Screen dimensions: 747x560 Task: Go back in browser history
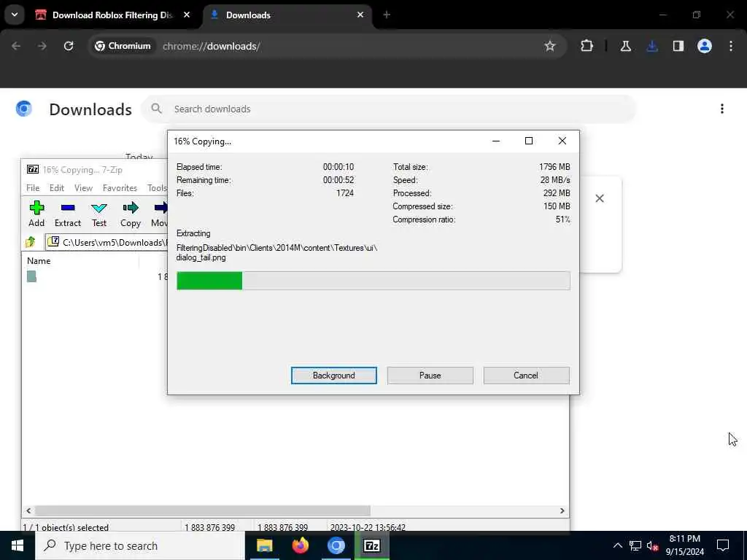[16, 46]
